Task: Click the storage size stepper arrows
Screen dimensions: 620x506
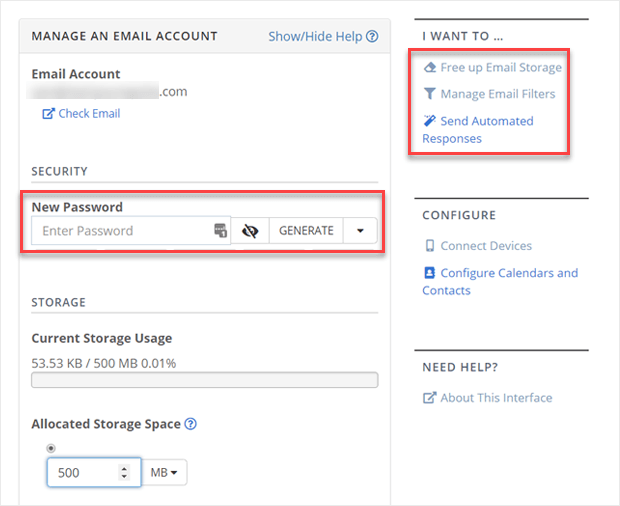Action: pyautogui.click(x=124, y=472)
